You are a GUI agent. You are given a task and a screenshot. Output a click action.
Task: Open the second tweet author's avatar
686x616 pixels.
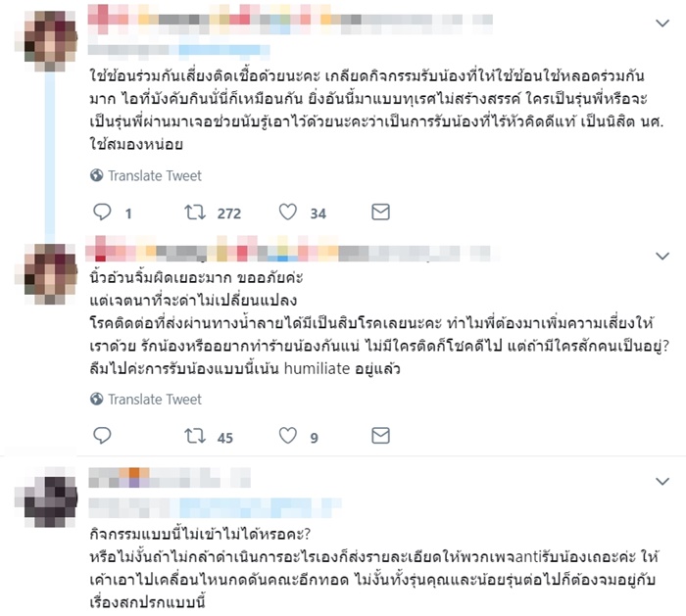click(x=46, y=274)
